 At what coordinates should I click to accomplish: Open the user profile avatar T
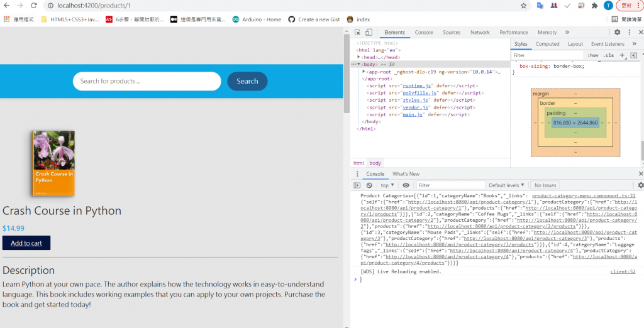(608, 6)
